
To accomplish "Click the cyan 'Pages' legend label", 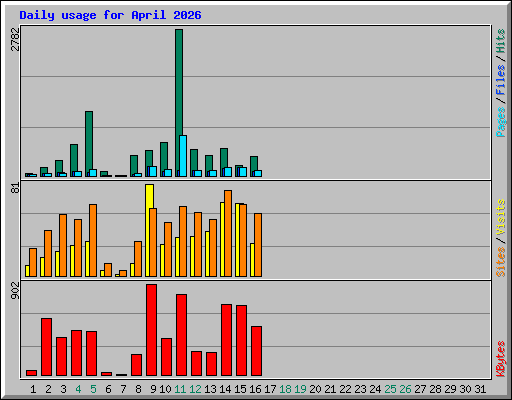I will (x=500, y=122).
